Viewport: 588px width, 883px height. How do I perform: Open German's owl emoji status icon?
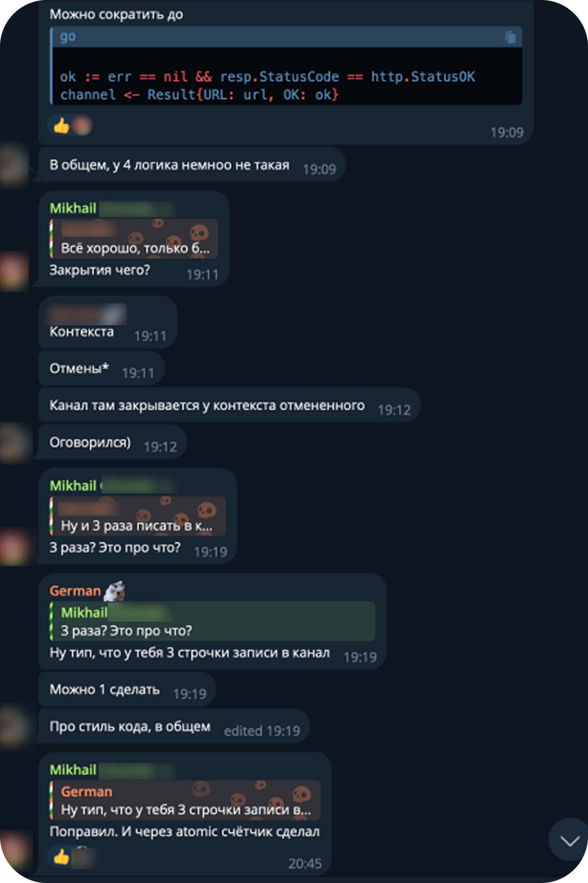tap(114, 591)
